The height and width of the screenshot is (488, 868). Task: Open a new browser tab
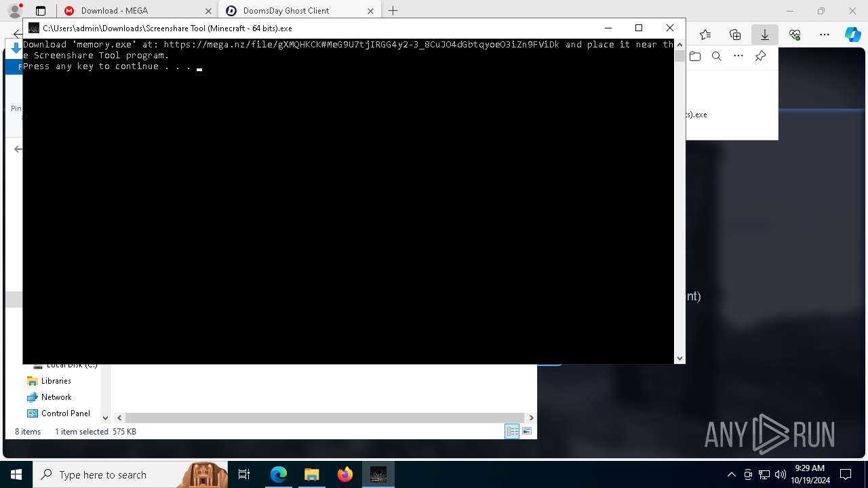tap(393, 11)
